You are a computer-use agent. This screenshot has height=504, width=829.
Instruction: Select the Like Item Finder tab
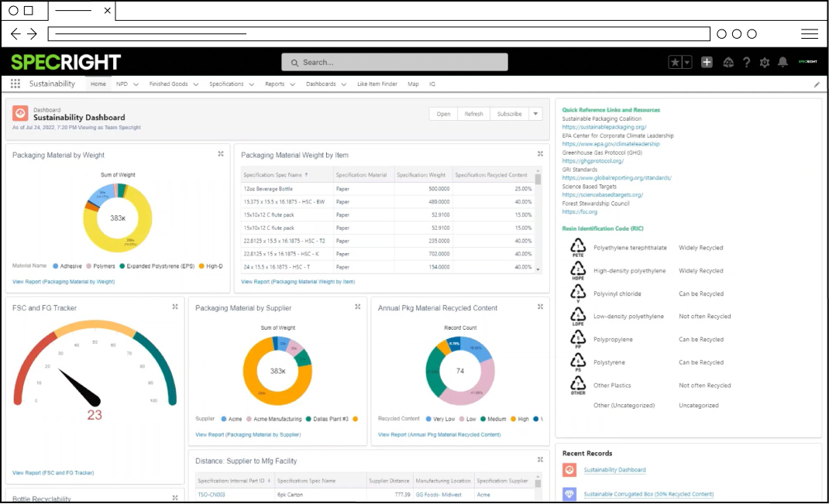pyautogui.click(x=377, y=84)
